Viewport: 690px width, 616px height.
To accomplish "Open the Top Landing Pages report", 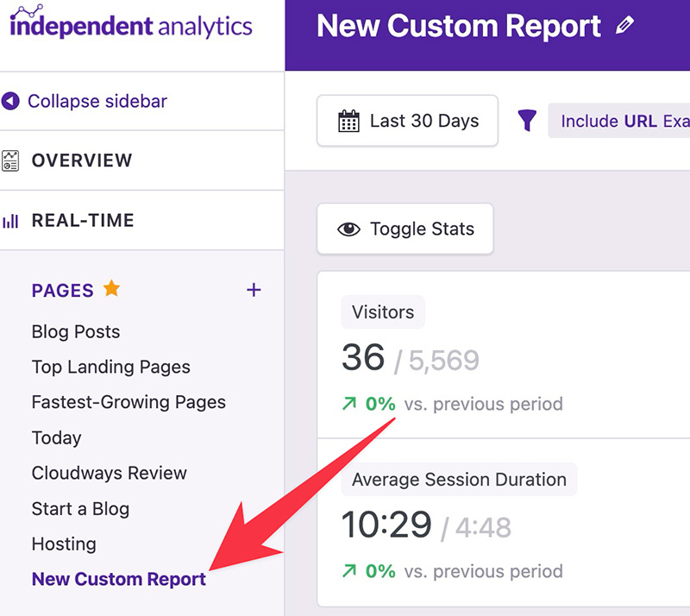I will click(110, 368).
